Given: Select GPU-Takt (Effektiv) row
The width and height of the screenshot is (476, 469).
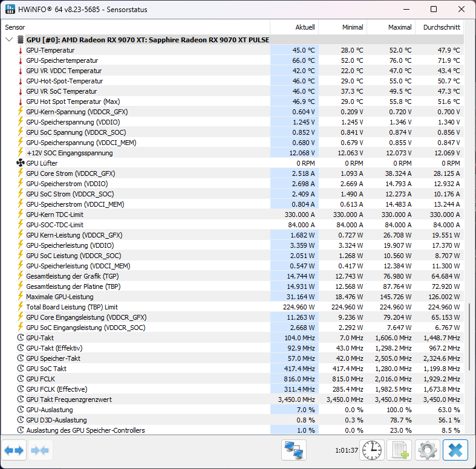Looking at the screenshot, I should pyautogui.click(x=240, y=348).
